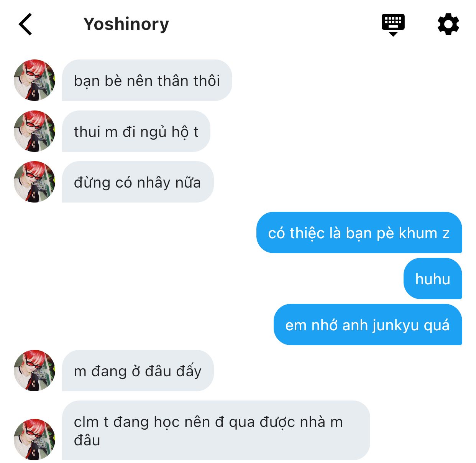Tap the word 'đâu' ending last message
The width and height of the screenshot is (476, 463).
tap(87, 440)
